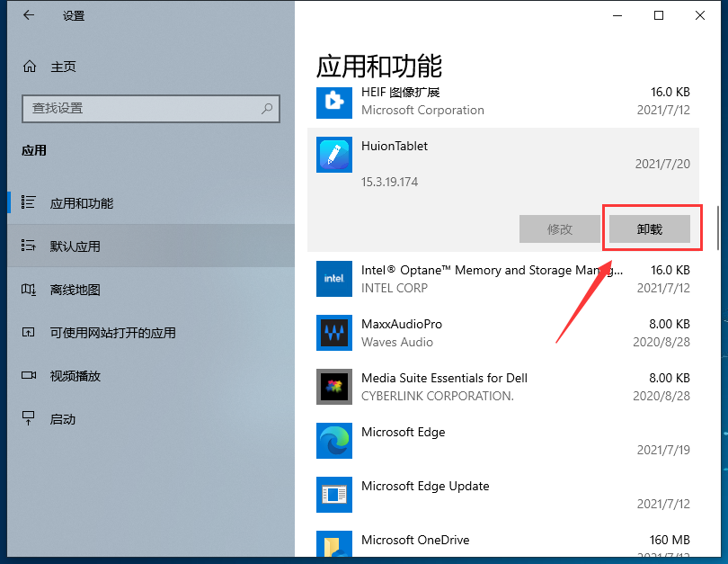Click the disabled 修改 button
This screenshot has width=728, height=564.
click(x=559, y=229)
